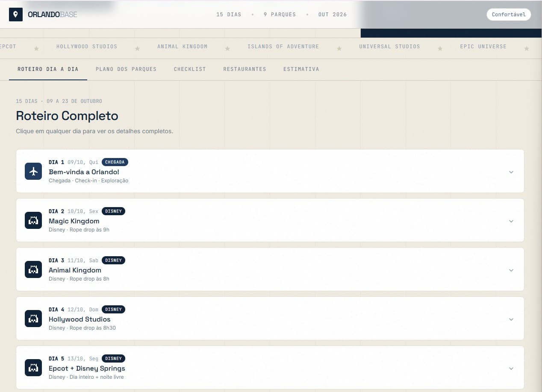Select Hollywood Studios in the parks strip

tap(87, 47)
